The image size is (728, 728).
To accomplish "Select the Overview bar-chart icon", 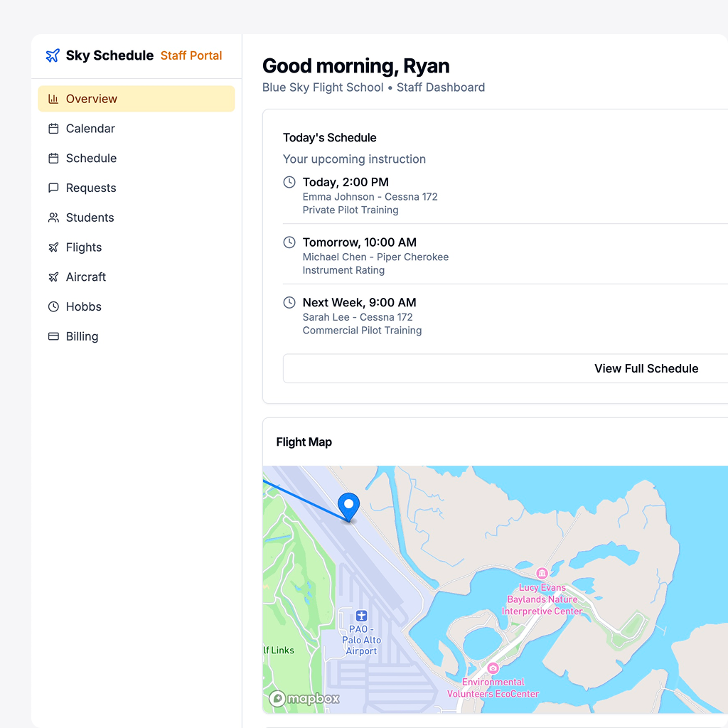I will 53,99.
